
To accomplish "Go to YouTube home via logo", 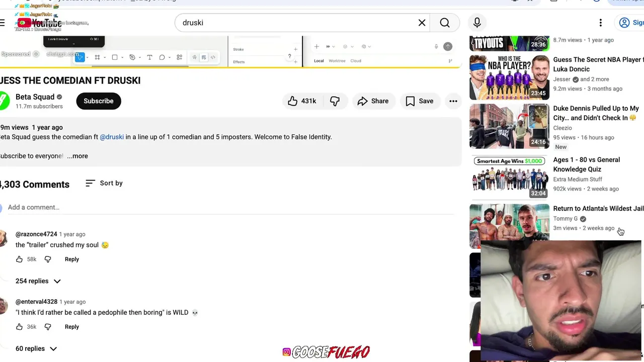I will click(39, 23).
